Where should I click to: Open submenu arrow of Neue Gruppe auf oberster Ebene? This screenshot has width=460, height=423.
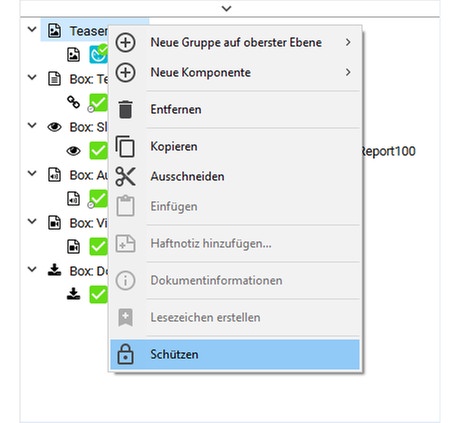348,42
